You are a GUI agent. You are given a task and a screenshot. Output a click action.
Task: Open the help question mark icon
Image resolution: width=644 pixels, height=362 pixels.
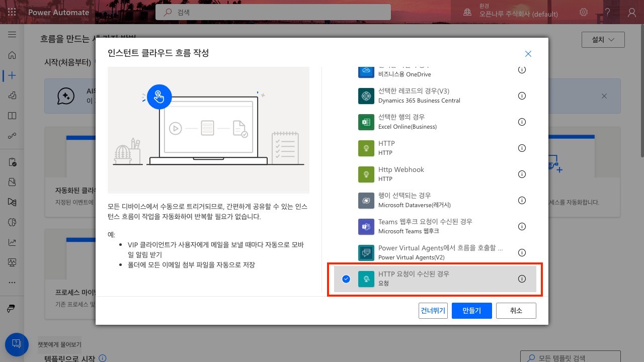[x=608, y=12]
